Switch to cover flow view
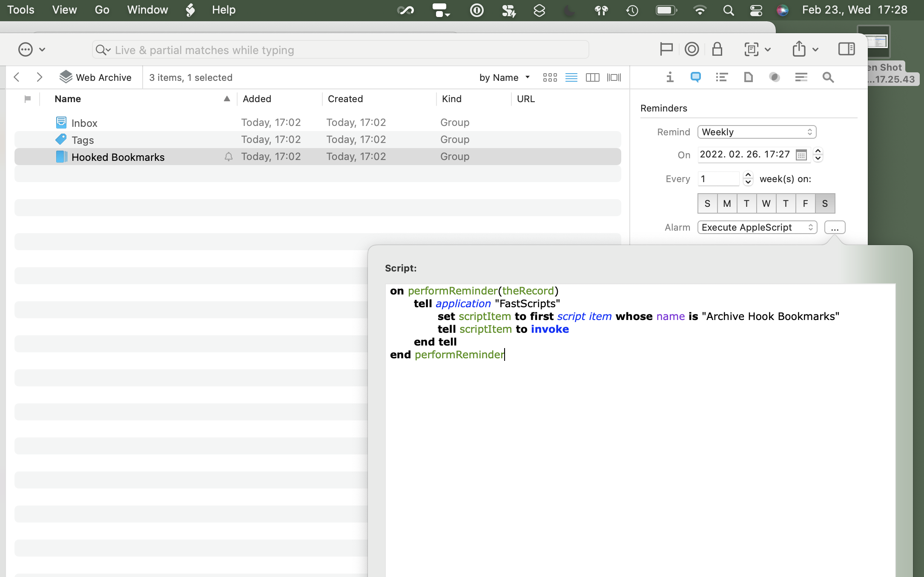Screen dimensions: 924x577 614,77
